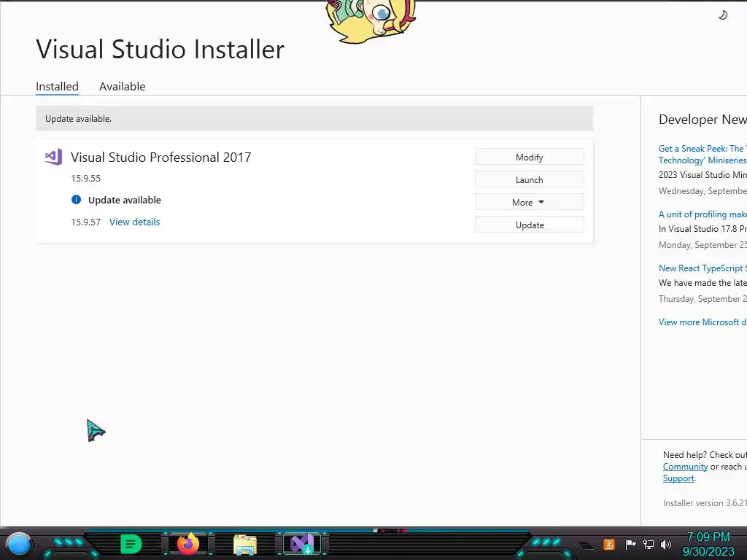This screenshot has height=560, width=747.
Task: Click the '15.9.57' new version number
Action: 86,222
